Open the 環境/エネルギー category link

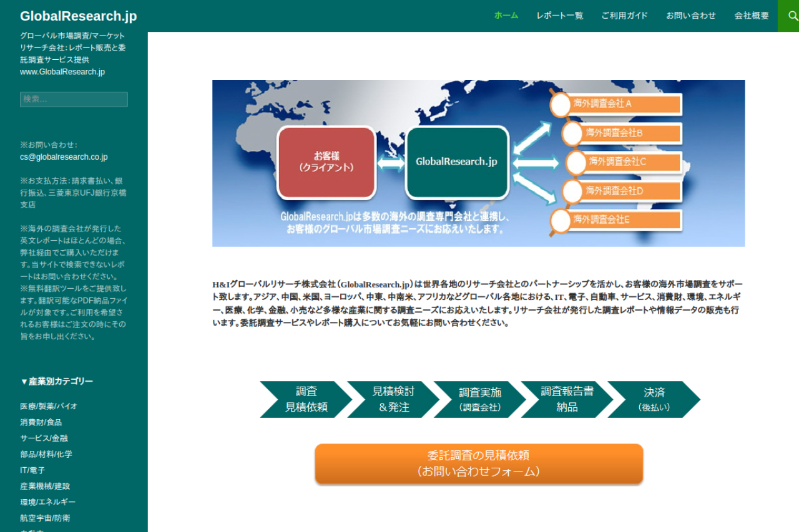pyautogui.click(x=48, y=502)
